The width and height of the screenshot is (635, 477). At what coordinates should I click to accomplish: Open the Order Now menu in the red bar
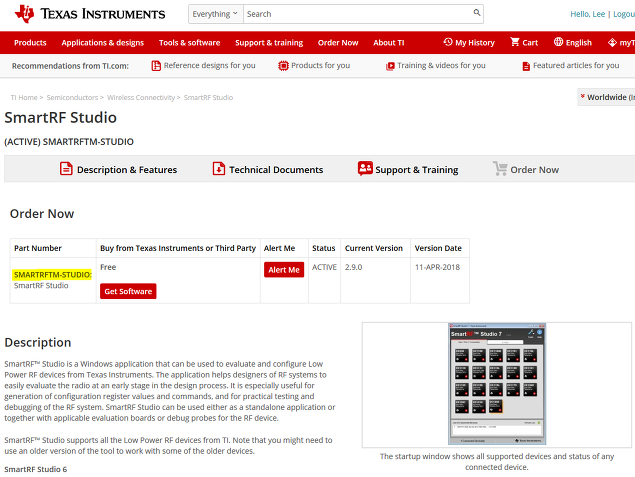tap(338, 43)
